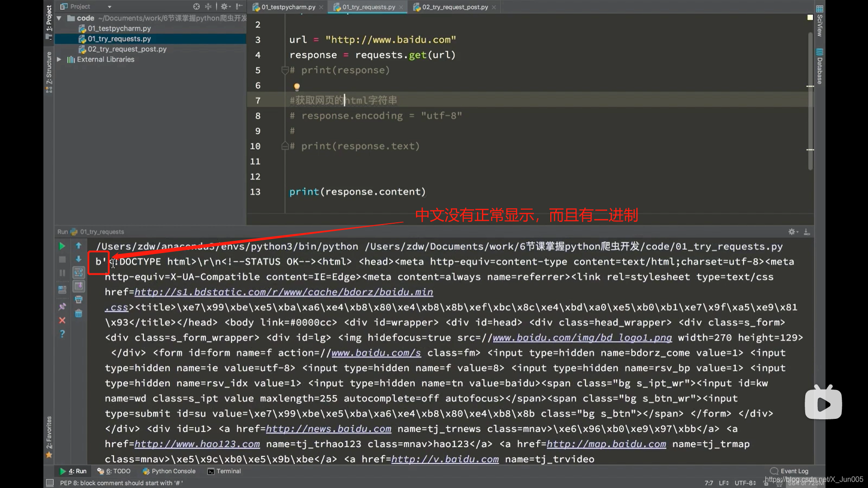Close the Run tab with red X
The width and height of the screenshot is (868, 488).
coord(62,320)
